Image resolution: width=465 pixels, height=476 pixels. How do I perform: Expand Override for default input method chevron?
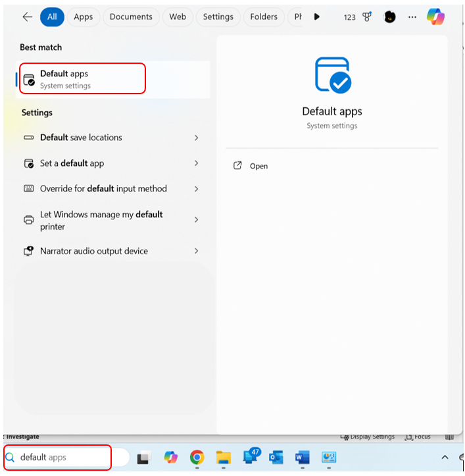197,189
